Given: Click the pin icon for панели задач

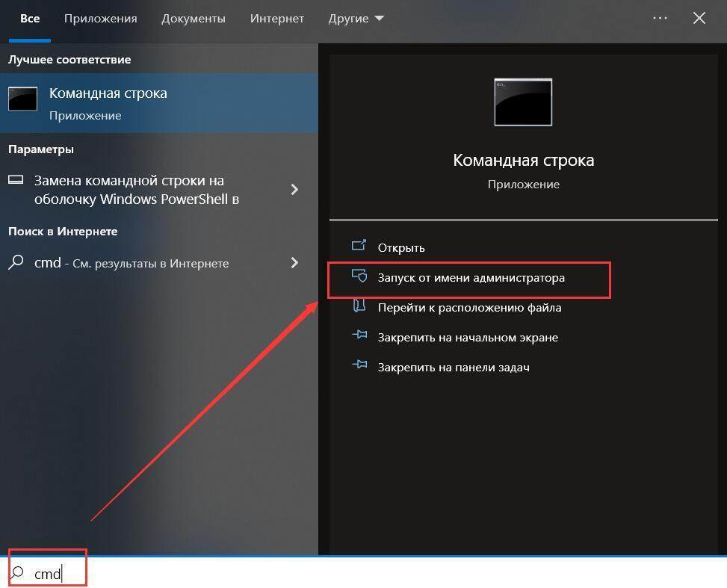Looking at the screenshot, I should 359,365.
